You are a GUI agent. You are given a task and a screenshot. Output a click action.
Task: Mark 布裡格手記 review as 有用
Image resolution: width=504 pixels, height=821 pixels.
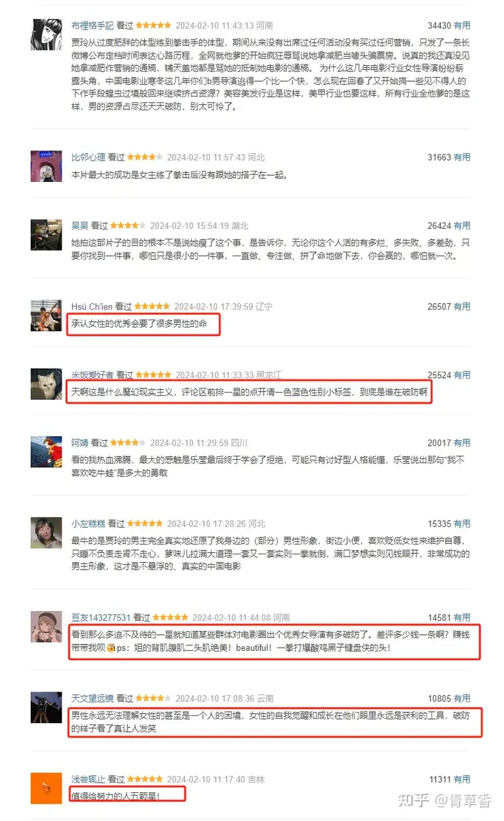click(x=461, y=25)
